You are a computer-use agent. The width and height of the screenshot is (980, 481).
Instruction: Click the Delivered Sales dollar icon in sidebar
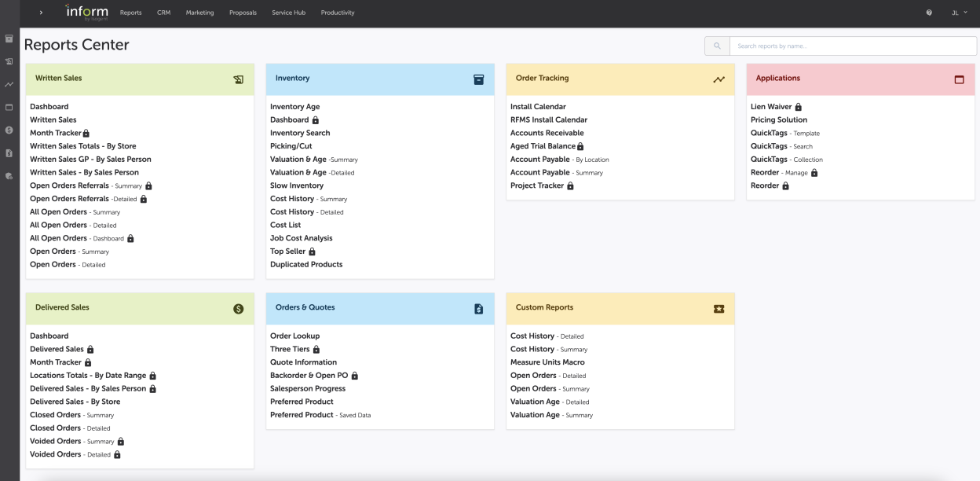click(9, 130)
